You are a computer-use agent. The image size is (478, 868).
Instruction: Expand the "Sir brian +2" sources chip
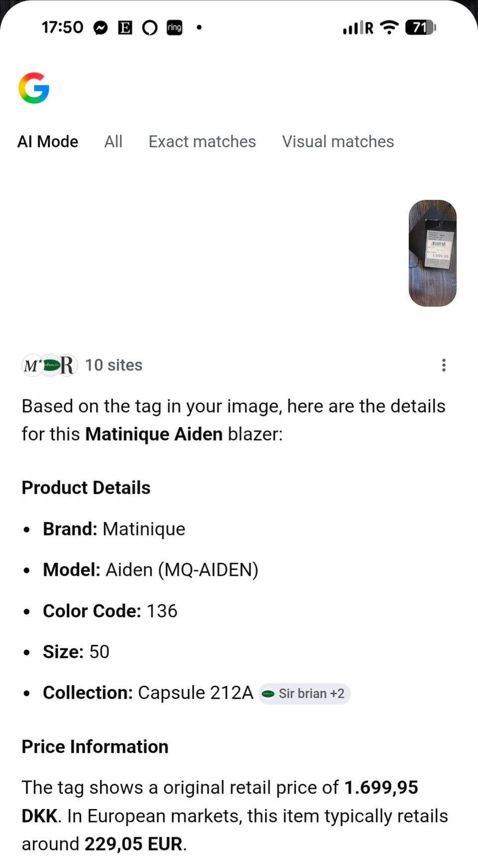304,694
